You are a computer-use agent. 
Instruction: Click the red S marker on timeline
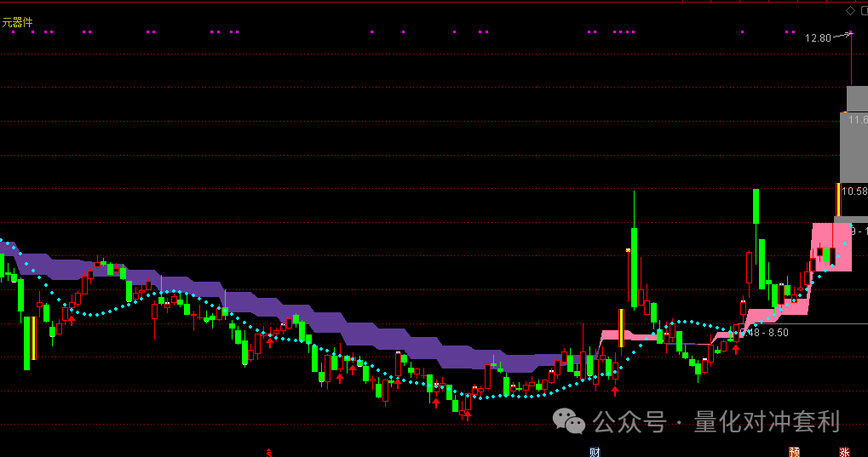(269, 453)
